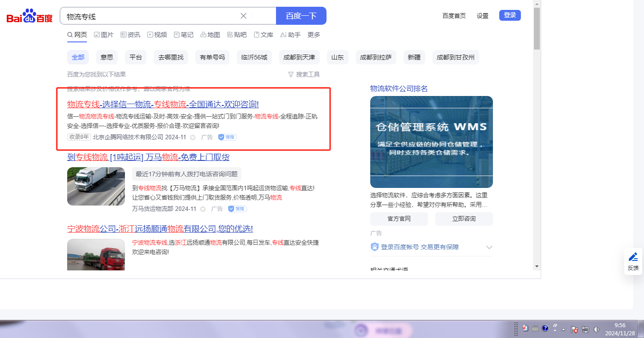The width and height of the screenshot is (644, 338).
Task: Click the 登录百度帐号 交易更有保障 link
Action: (x=420, y=247)
